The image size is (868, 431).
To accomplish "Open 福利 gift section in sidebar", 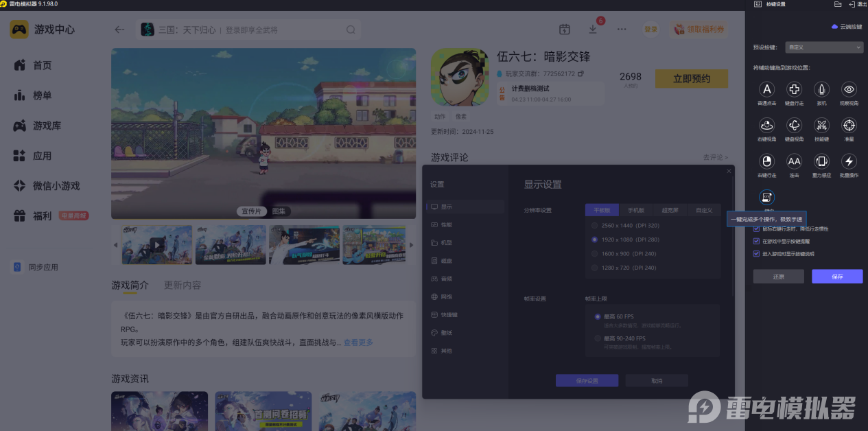I will (x=43, y=216).
